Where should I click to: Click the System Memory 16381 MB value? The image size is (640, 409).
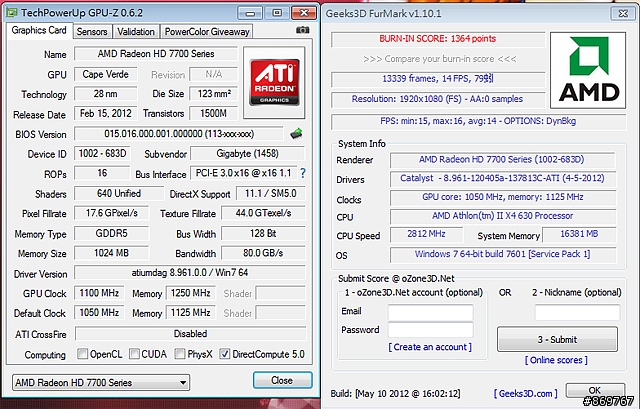[x=579, y=234]
